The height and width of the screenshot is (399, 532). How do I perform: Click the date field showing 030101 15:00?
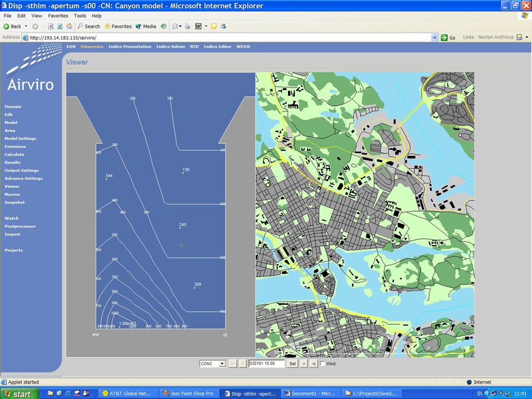[x=267, y=364]
